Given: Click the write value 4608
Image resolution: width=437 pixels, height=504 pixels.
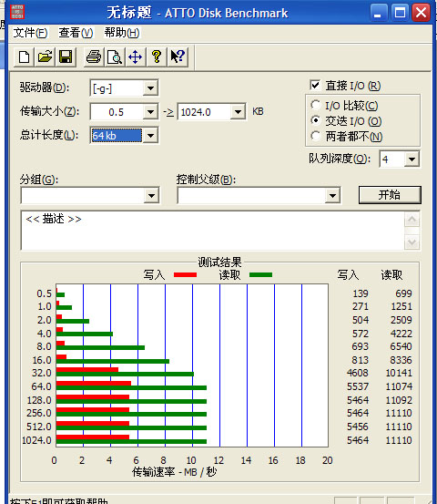Looking at the screenshot, I should 358,373.
